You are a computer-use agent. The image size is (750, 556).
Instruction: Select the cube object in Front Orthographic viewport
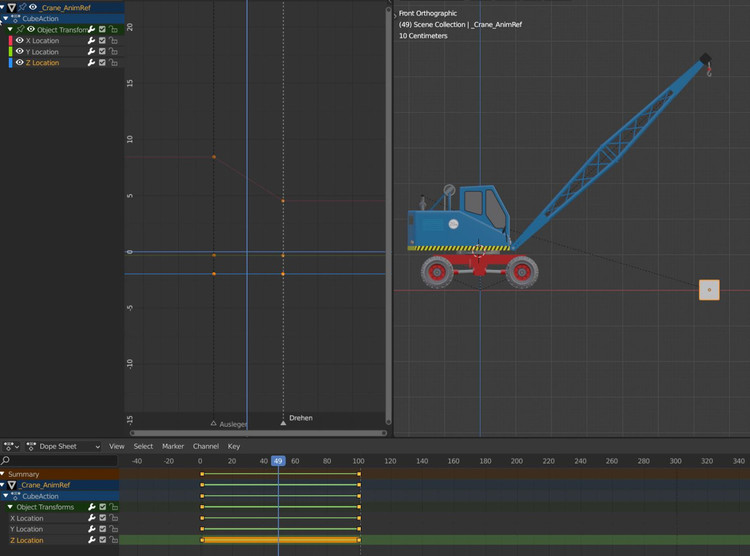pos(709,290)
